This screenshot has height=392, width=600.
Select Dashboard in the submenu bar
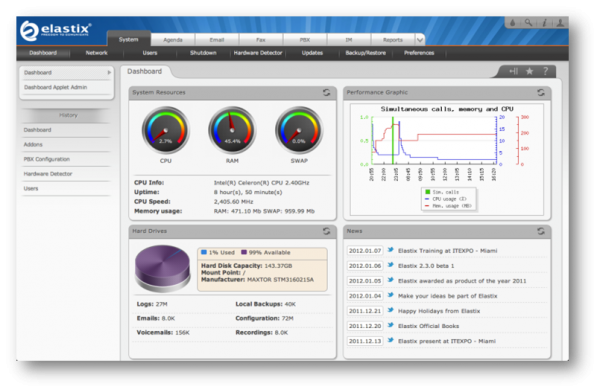[43, 53]
